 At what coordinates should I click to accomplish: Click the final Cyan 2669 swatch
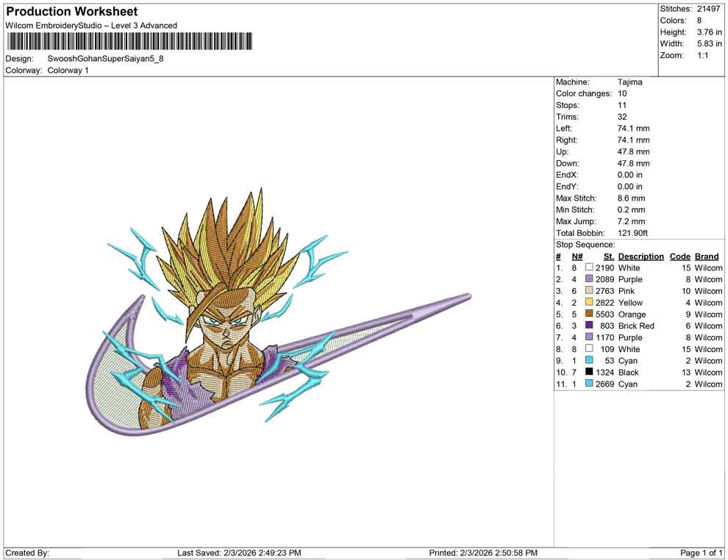coord(588,384)
